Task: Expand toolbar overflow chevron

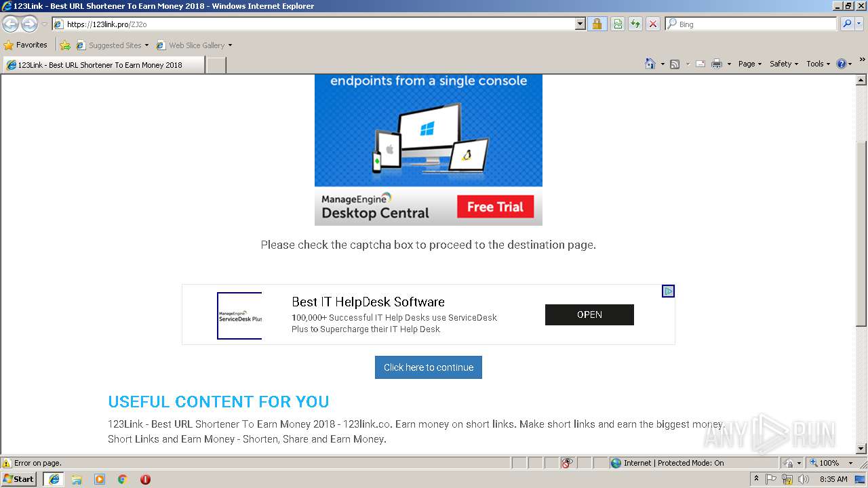Action: pyautogui.click(x=863, y=60)
